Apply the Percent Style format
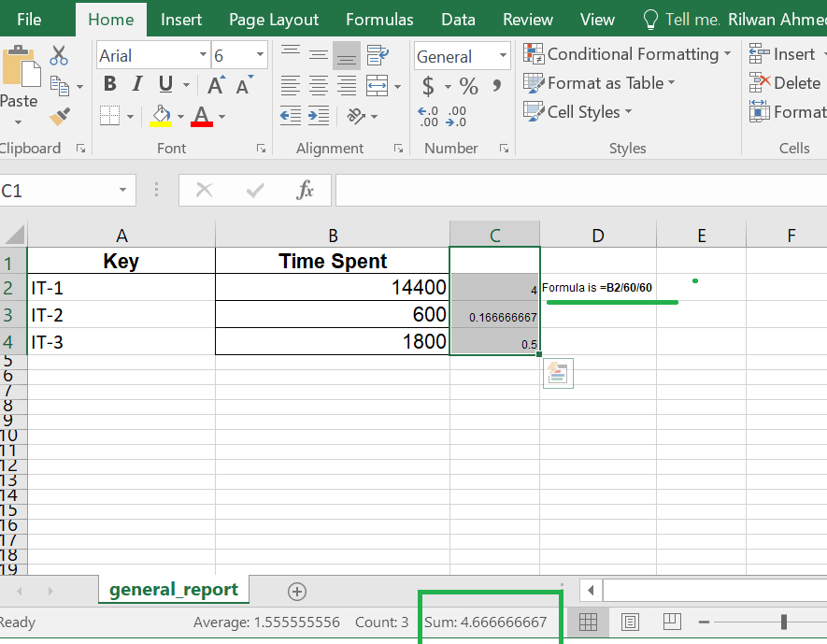 [469, 85]
